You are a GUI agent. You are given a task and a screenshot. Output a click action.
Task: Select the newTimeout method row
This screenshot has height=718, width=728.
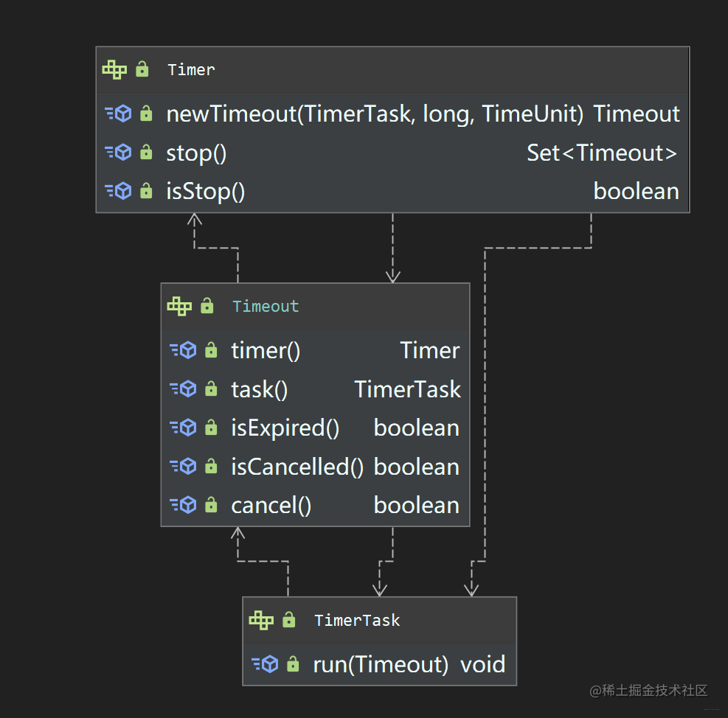(392, 114)
